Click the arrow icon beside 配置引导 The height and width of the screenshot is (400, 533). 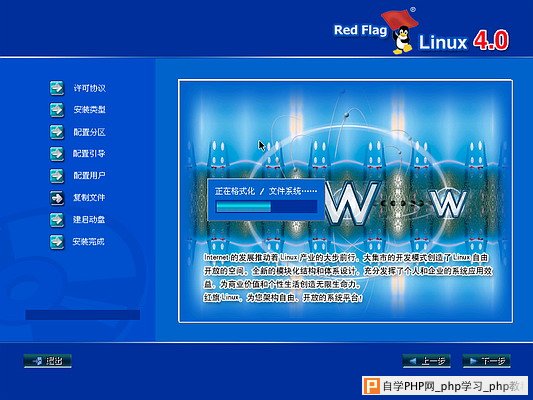coord(57,154)
